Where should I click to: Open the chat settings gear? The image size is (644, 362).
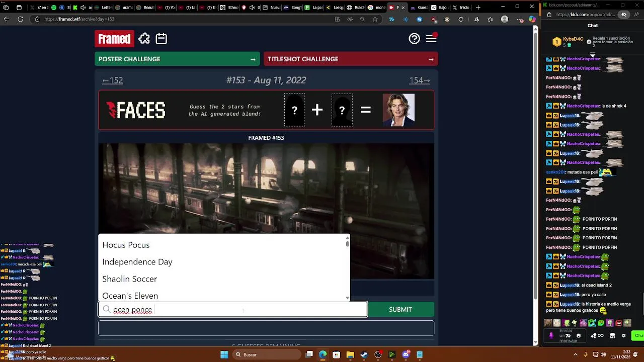pos(624,335)
